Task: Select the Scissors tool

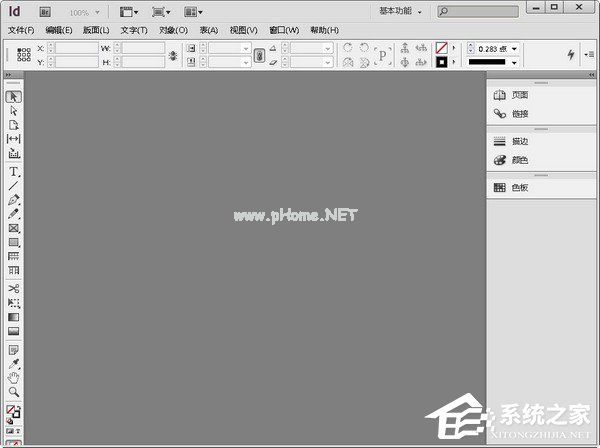Action: point(13,288)
